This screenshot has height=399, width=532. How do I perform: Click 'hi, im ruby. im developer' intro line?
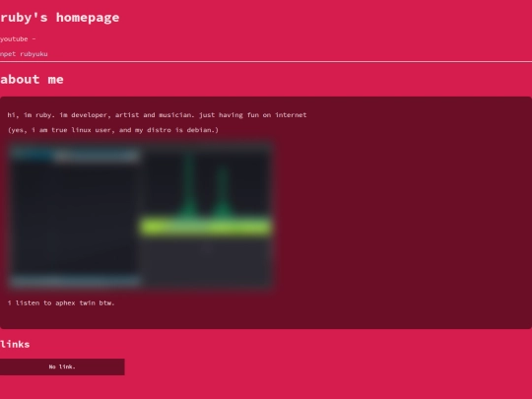coord(157,115)
